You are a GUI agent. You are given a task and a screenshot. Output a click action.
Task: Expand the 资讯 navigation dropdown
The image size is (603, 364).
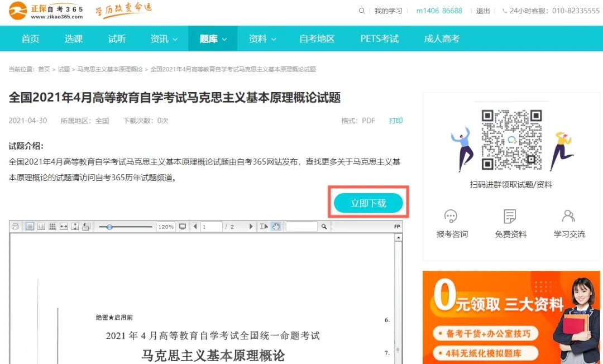pos(162,38)
